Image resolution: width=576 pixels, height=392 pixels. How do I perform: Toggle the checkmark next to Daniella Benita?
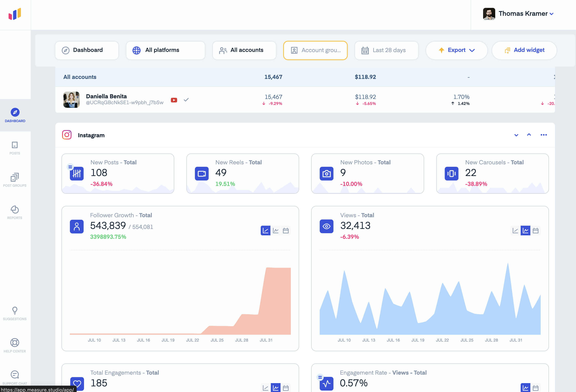pos(186,100)
